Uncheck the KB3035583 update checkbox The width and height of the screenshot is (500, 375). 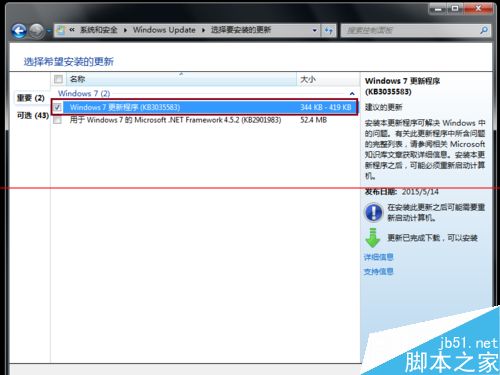(57, 107)
